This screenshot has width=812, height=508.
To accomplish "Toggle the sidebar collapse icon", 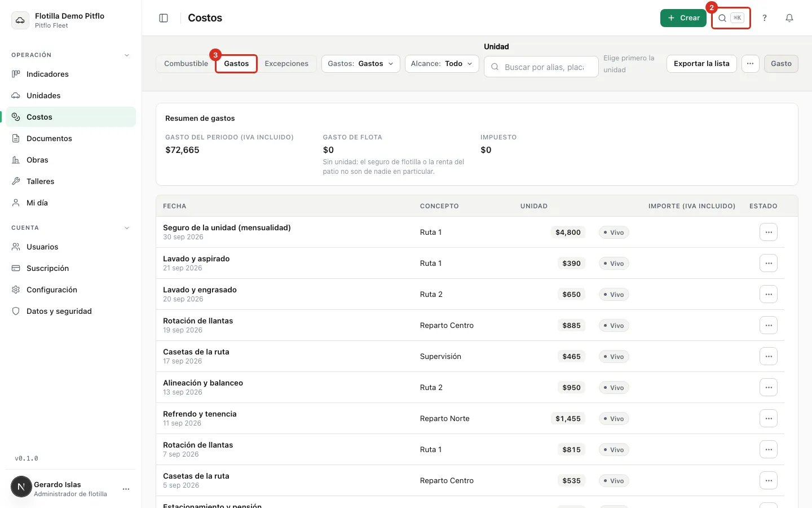I will coord(164,18).
